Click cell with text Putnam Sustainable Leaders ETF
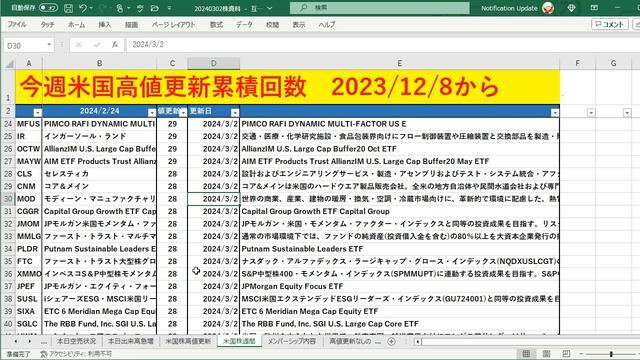The width and height of the screenshot is (640, 360). point(399,249)
